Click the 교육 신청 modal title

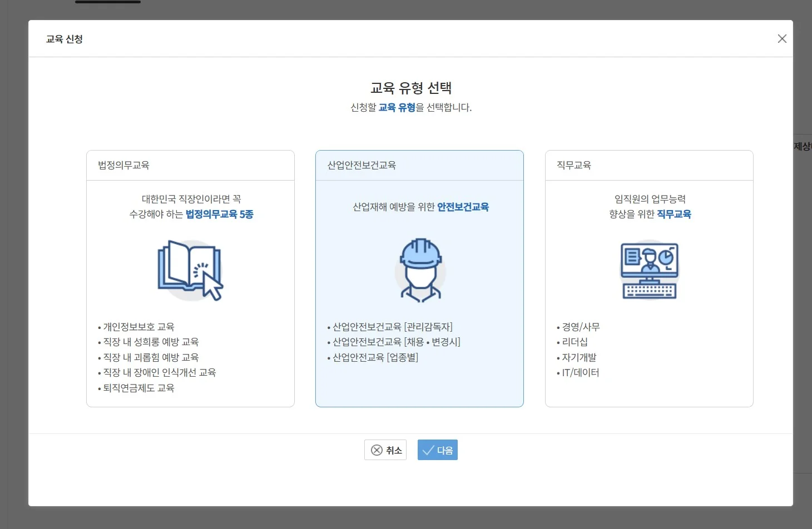tap(64, 38)
